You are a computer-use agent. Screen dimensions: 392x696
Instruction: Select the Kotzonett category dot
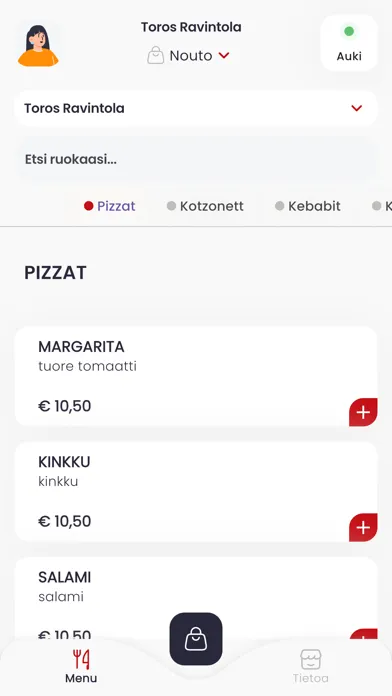[171, 206]
